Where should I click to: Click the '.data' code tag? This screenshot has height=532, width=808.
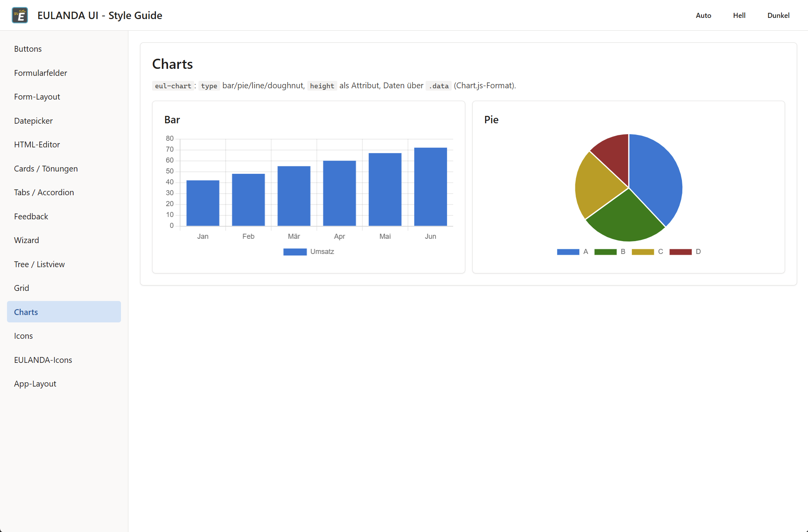pos(439,86)
